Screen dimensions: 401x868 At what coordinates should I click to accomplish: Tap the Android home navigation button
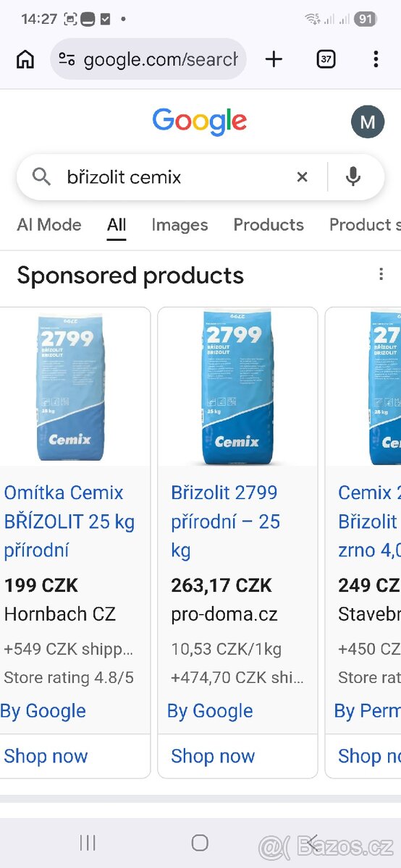(200, 842)
